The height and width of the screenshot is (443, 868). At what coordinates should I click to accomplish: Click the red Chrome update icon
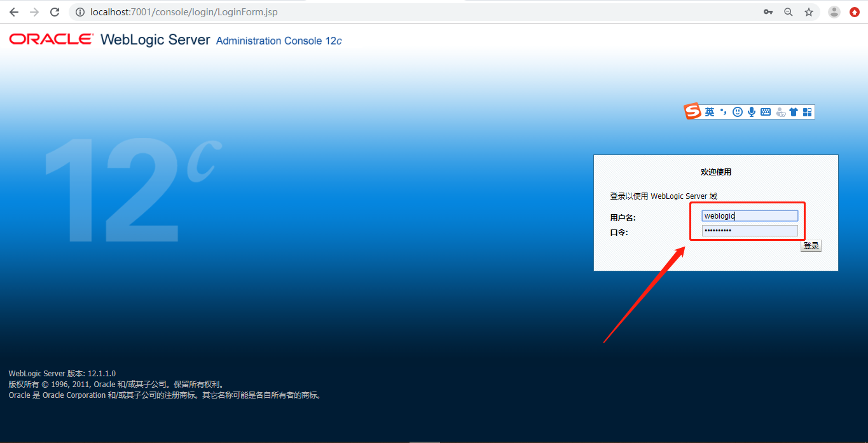[x=855, y=12]
